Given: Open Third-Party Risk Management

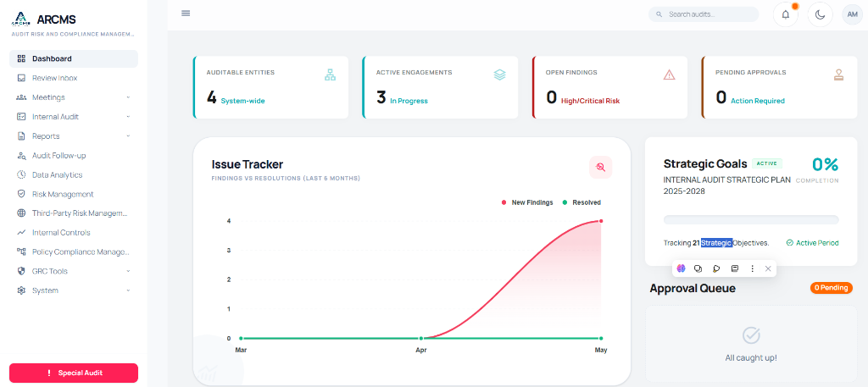Looking at the screenshot, I should pos(74,213).
